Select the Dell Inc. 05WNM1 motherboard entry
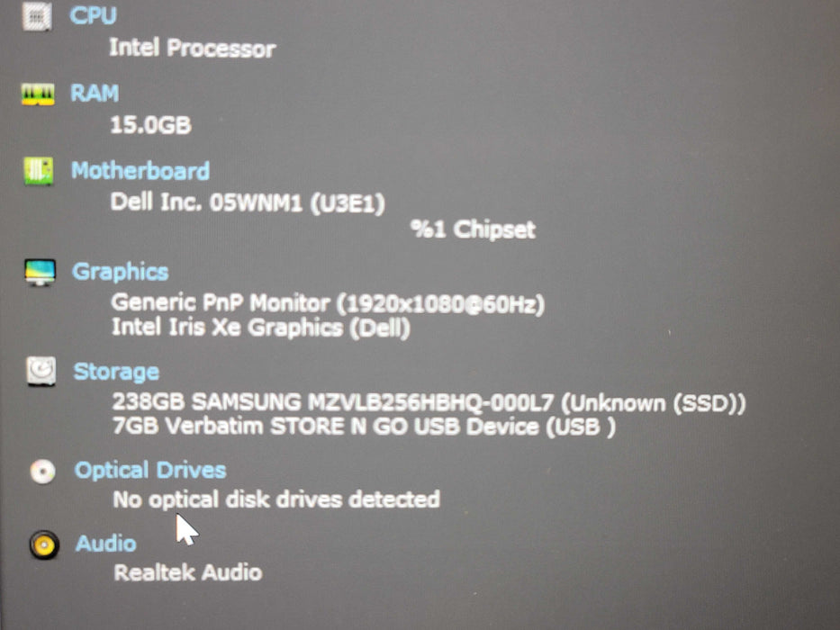Viewport: 840px width, 630px height. 248,203
